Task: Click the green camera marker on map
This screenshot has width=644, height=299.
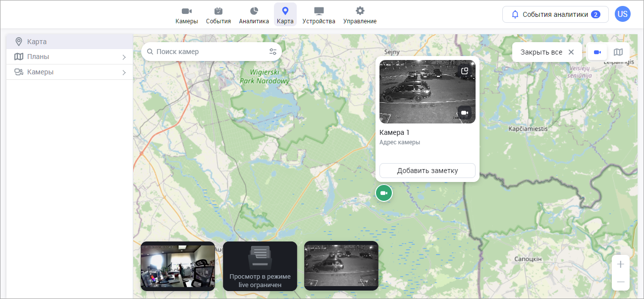Action: click(x=383, y=193)
